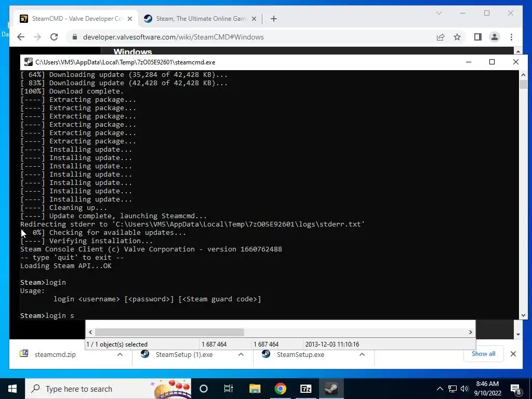
Task: Open File Explorer from taskbar
Action: click(x=255, y=389)
